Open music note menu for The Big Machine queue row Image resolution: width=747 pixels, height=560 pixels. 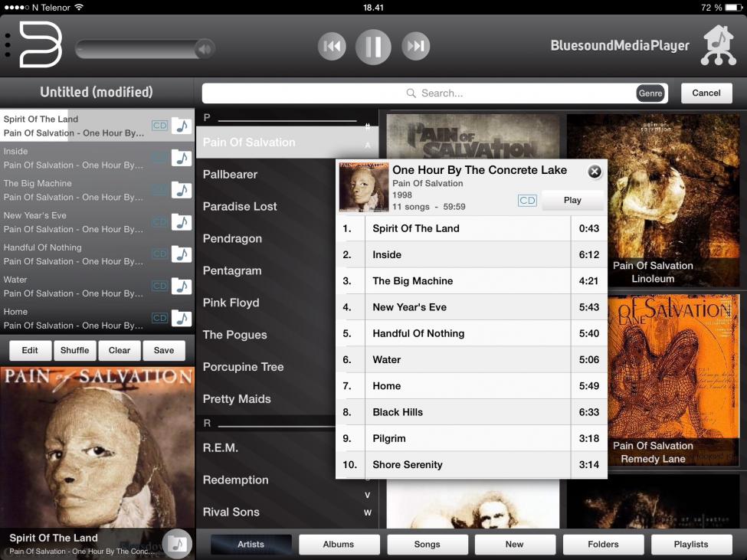[182, 190]
